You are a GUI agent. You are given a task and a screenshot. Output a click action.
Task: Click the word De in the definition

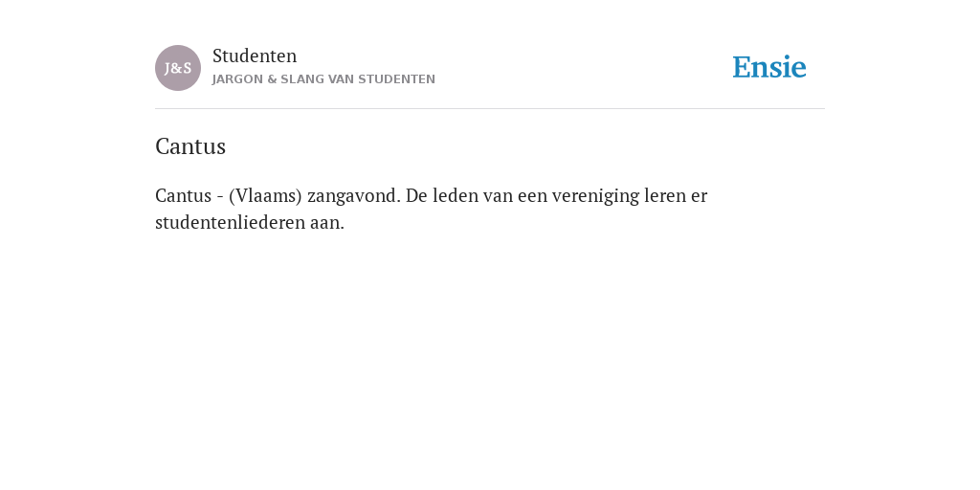417,196
